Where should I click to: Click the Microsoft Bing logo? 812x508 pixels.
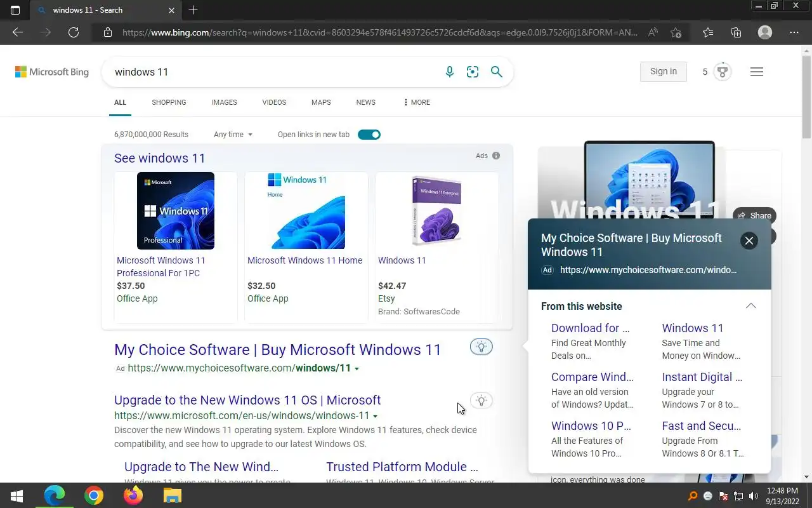click(52, 72)
